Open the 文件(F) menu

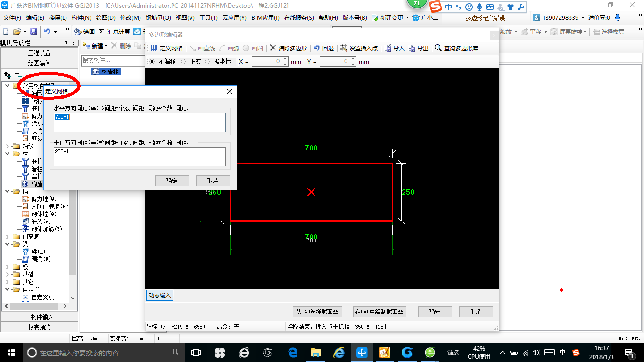click(x=12, y=17)
